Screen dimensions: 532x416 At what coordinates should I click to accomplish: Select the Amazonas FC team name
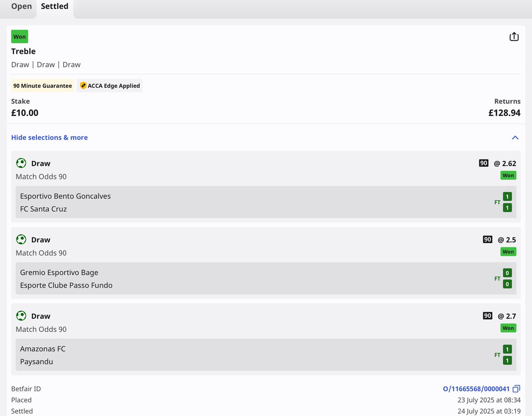tap(43, 349)
